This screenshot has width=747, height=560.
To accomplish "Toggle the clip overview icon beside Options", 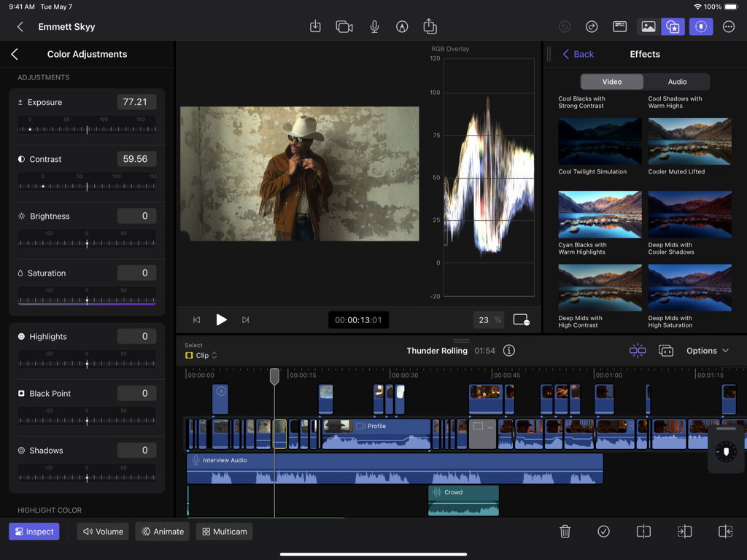I will click(x=666, y=351).
